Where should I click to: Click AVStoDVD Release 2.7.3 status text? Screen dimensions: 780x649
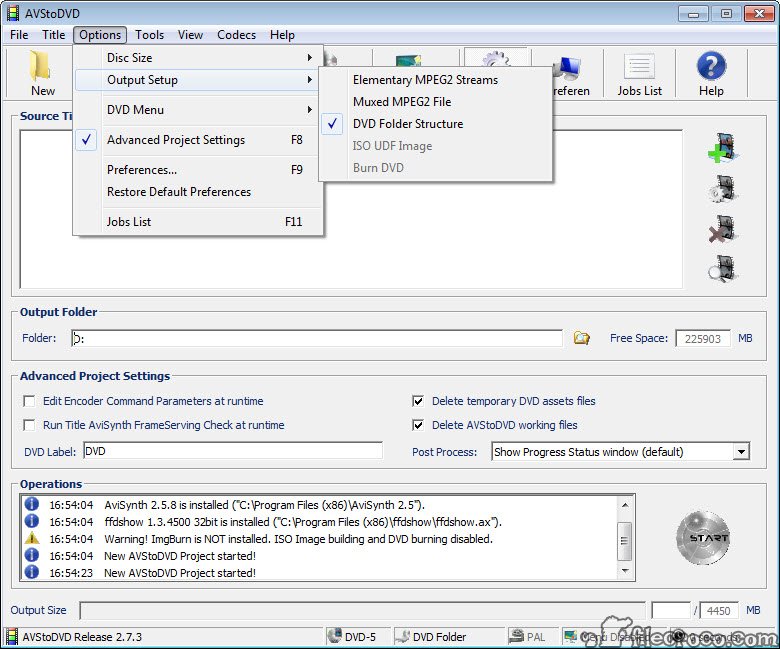(82, 637)
